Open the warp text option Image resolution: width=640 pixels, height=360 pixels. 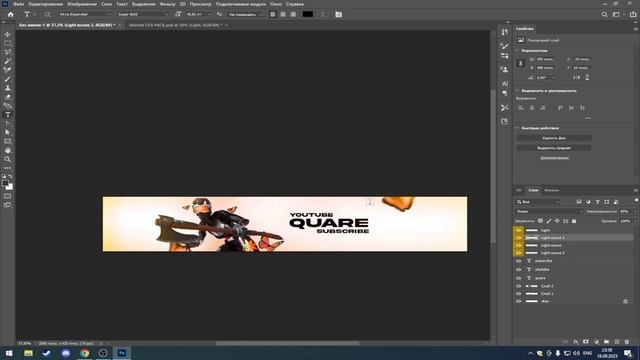click(x=323, y=14)
